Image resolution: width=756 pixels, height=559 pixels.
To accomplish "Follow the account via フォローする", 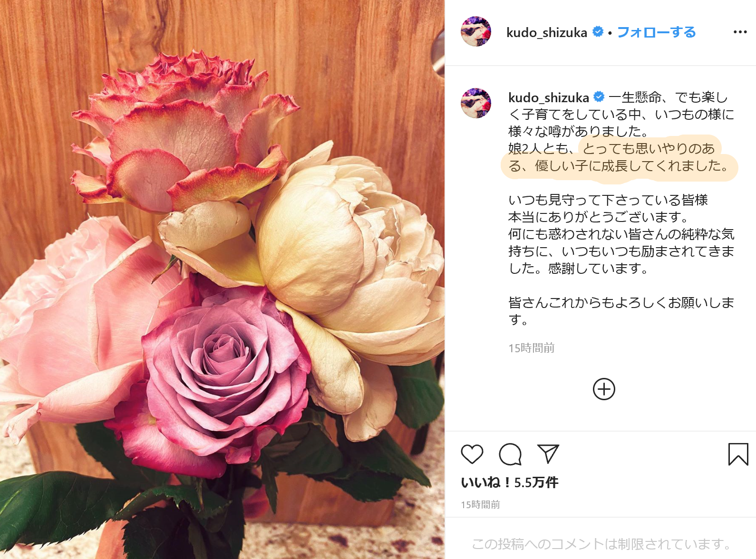I will pyautogui.click(x=656, y=32).
